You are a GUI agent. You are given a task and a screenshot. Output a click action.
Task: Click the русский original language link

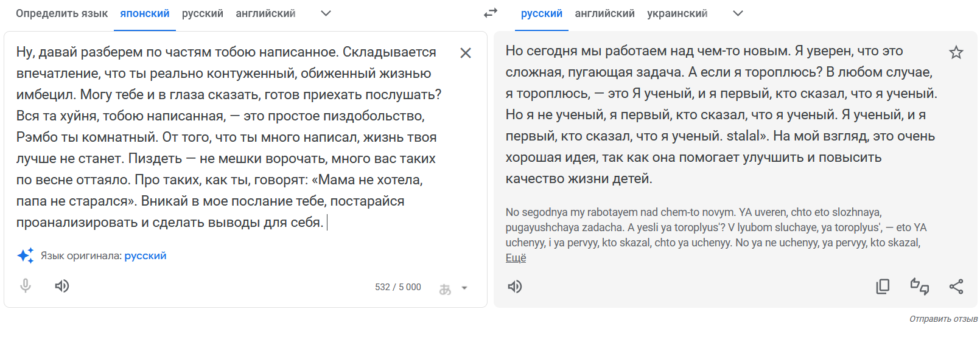145,255
